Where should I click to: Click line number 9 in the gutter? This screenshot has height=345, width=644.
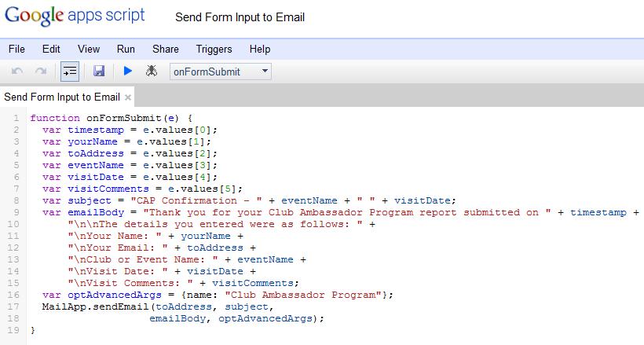click(16, 212)
